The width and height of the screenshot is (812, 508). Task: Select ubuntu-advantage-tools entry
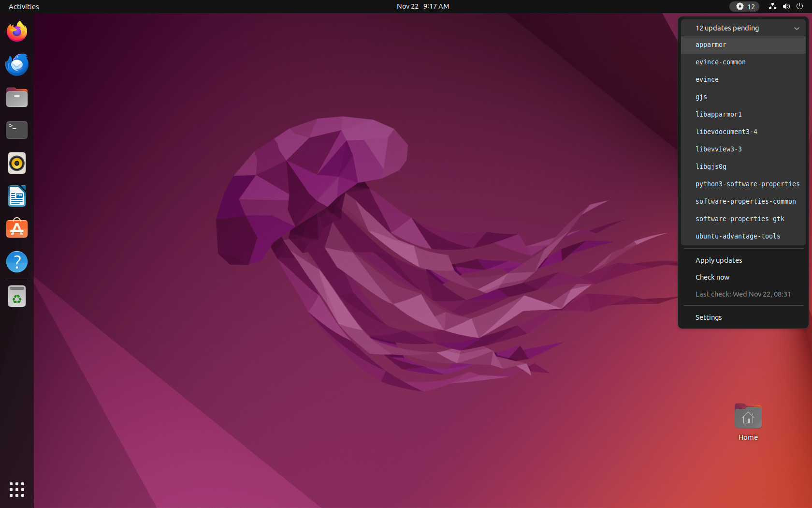(x=743, y=236)
